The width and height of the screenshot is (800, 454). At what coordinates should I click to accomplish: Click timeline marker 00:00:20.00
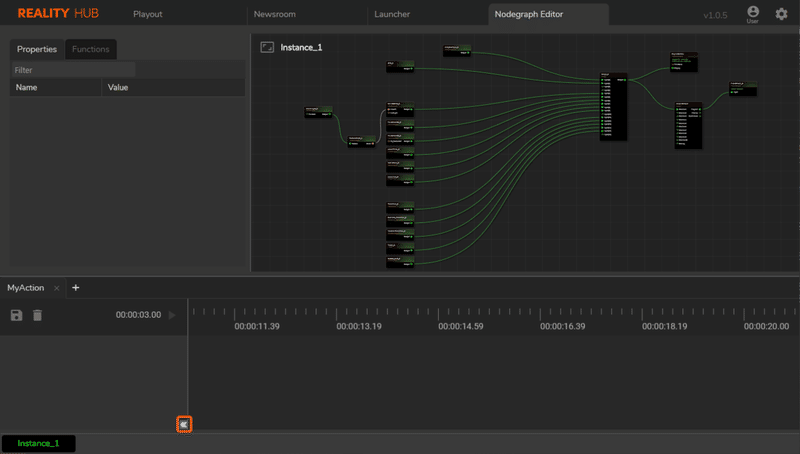tap(766, 326)
